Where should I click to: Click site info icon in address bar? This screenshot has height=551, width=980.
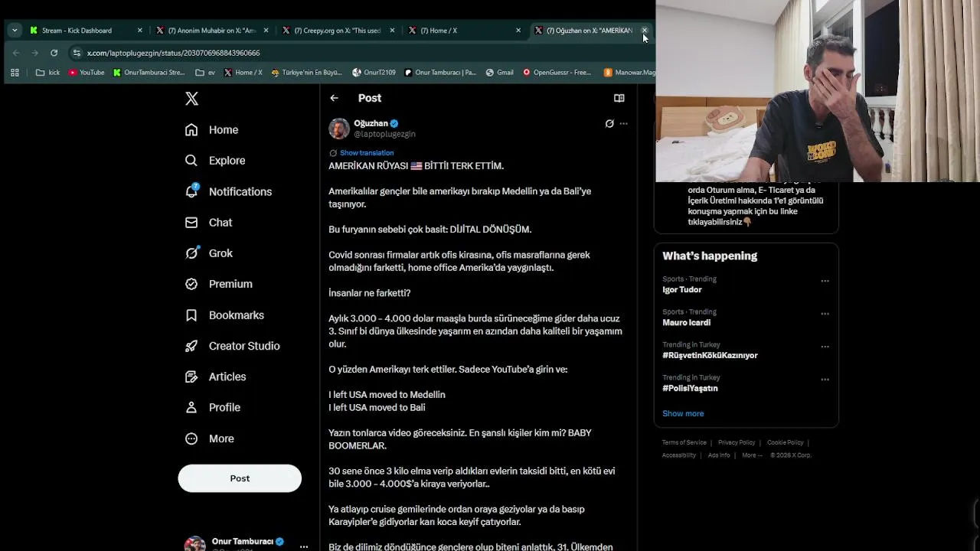77,53
